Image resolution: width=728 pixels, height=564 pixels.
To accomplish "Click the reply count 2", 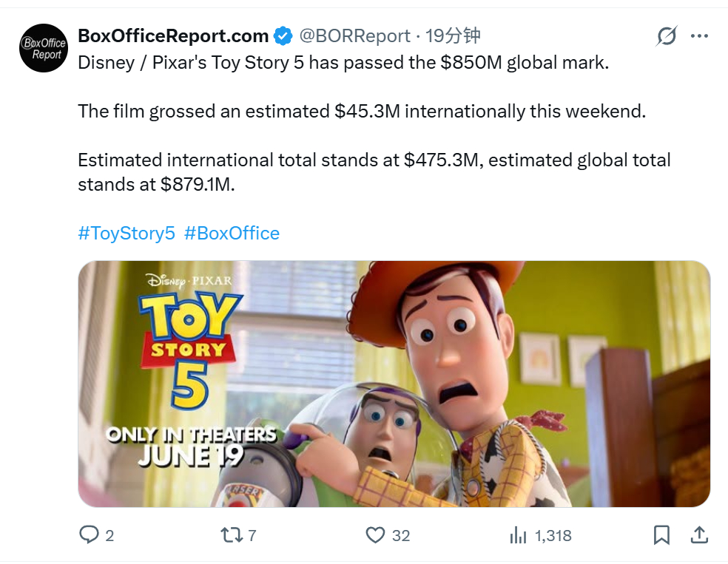I will point(109,536).
